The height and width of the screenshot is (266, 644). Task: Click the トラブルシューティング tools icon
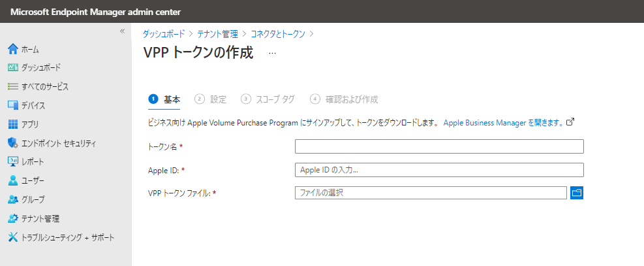click(13, 237)
